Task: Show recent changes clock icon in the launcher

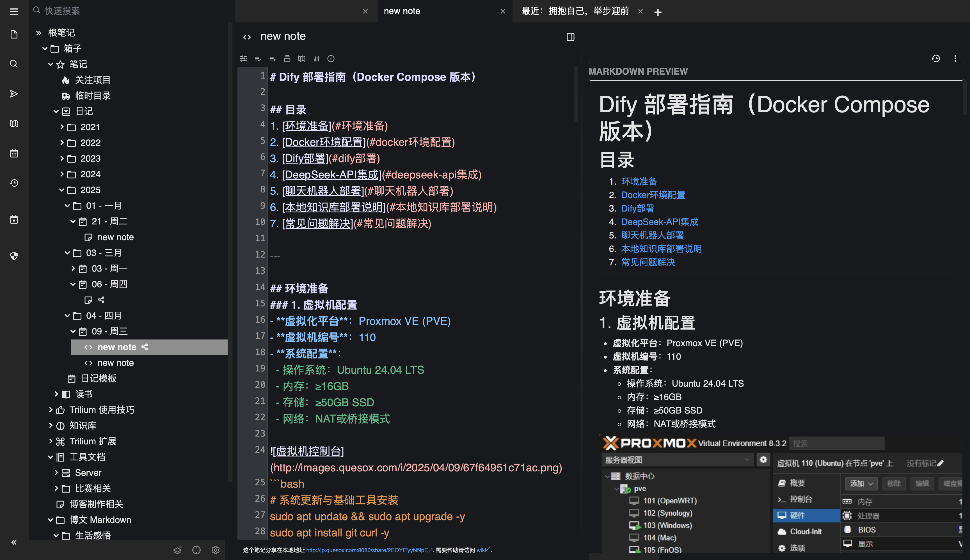Action: [14, 183]
